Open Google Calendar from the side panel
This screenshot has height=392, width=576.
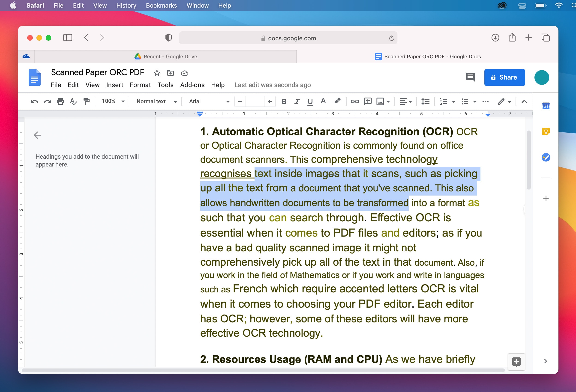click(546, 106)
